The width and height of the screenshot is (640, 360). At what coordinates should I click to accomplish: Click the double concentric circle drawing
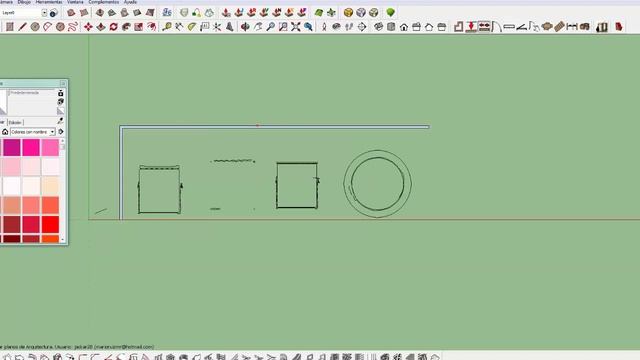(377, 184)
